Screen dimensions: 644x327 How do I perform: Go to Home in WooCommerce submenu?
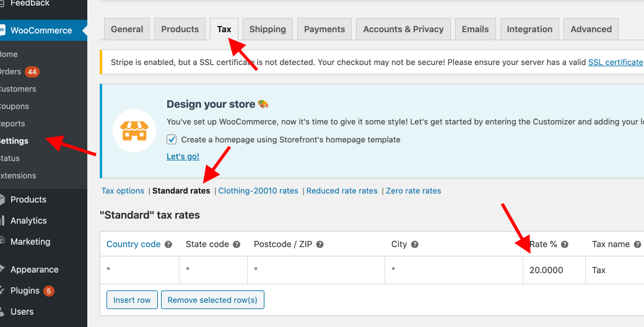tap(8, 54)
